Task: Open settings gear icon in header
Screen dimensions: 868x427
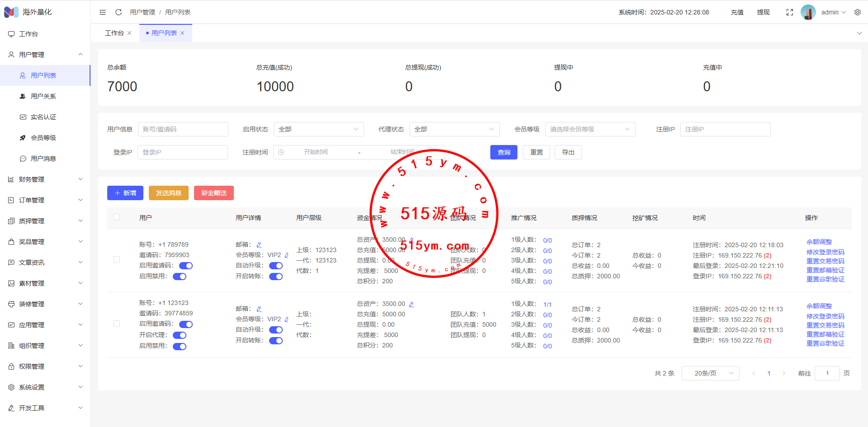Action: pyautogui.click(x=857, y=12)
